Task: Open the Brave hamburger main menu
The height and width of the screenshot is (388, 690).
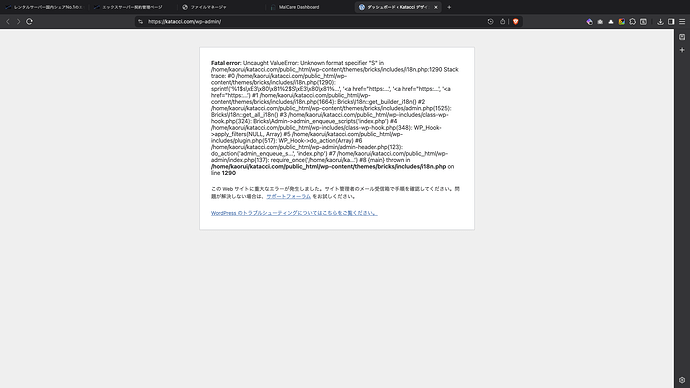Action: tap(682, 22)
